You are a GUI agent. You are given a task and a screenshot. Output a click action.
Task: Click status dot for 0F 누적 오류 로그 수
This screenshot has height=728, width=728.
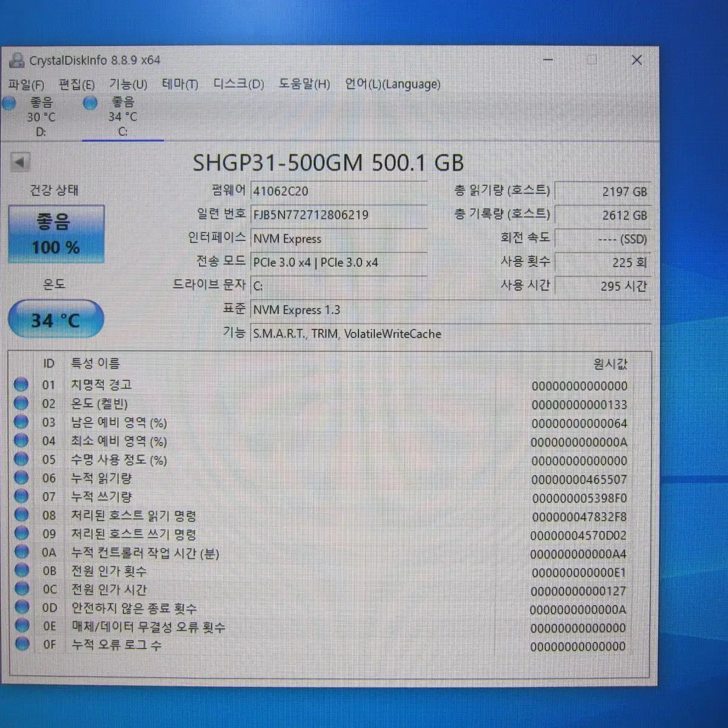[x=22, y=644]
